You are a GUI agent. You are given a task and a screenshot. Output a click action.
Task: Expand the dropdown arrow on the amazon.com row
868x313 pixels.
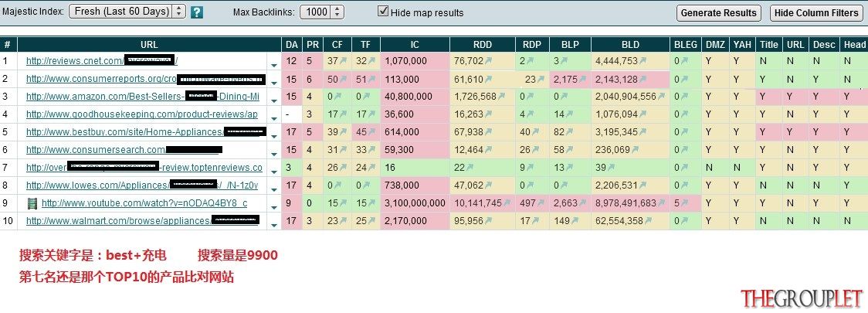[274, 100]
